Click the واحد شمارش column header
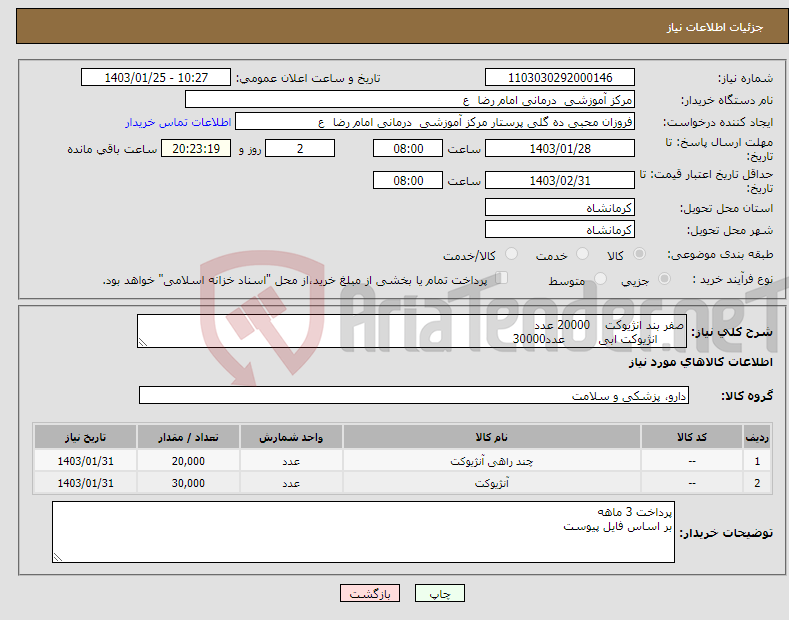The width and height of the screenshot is (789, 620). 291,437
